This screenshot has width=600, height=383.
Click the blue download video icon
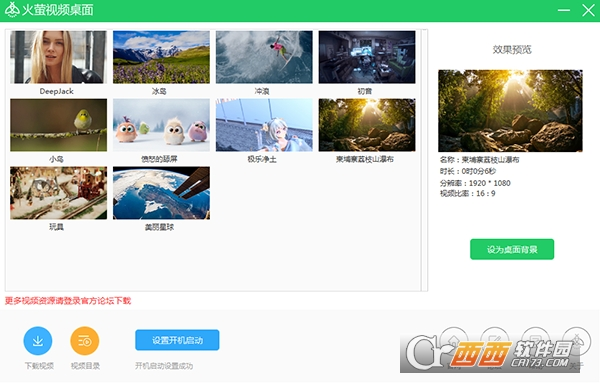tap(38, 341)
